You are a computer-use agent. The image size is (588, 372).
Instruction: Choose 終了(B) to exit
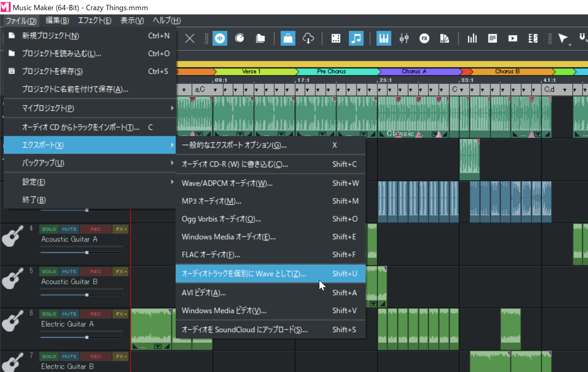tap(90, 200)
